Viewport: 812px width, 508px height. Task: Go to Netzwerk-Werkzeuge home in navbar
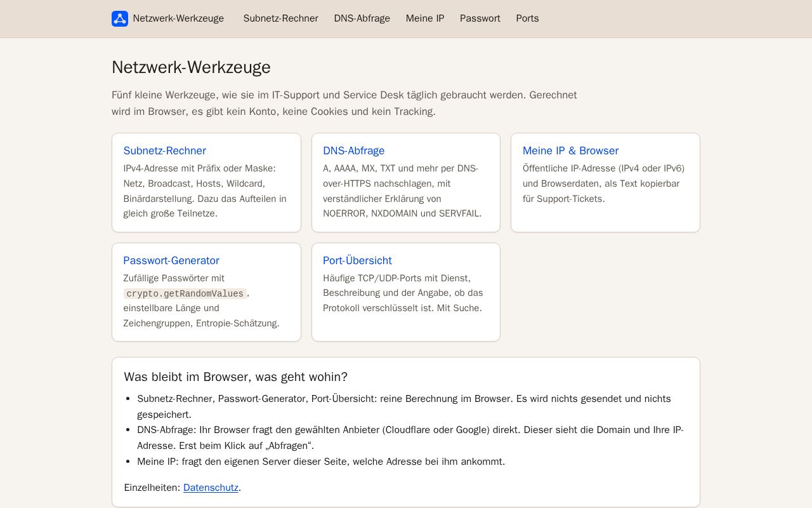tap(168, 18)
